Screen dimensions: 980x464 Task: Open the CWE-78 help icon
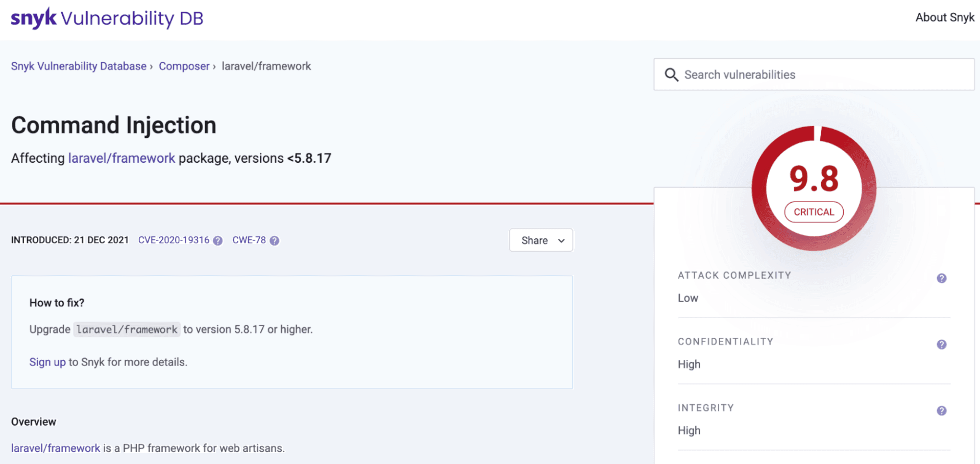(x=275, y=241)
